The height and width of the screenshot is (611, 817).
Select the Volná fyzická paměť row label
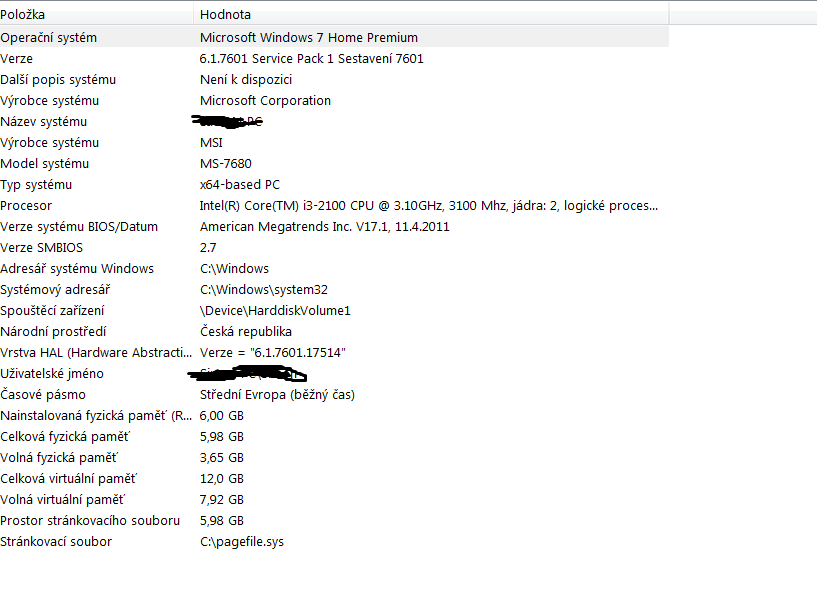pyautogui.click(x=59, y=458)
